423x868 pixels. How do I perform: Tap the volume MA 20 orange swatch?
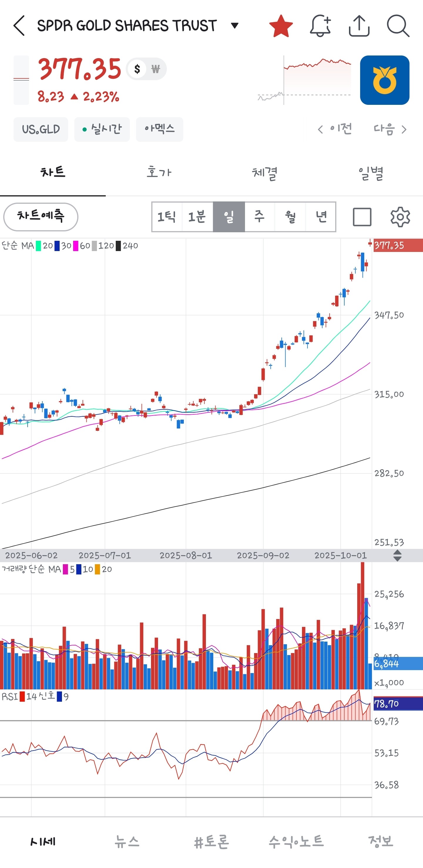tap(98, 569)
